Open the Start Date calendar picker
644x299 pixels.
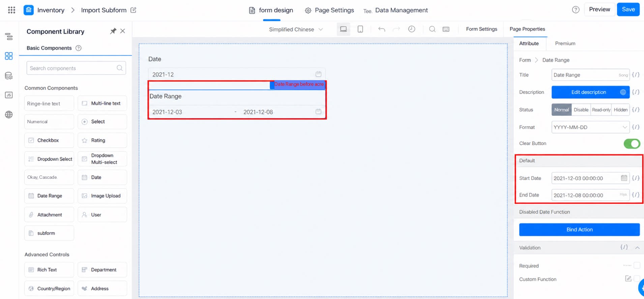[x=624, y=178]
